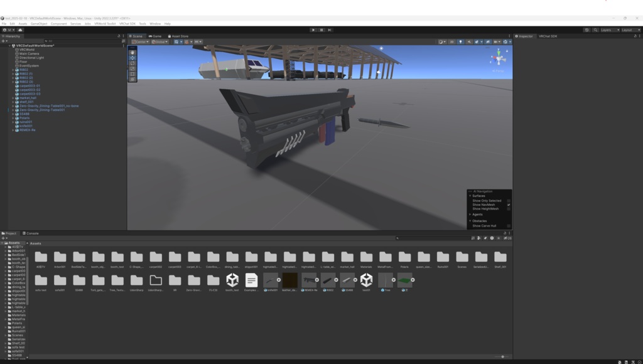Uncheck Show NavMesh checkbox
This screenshot has width=643, height=364.
pyautogui.click(x=509, y=205)
